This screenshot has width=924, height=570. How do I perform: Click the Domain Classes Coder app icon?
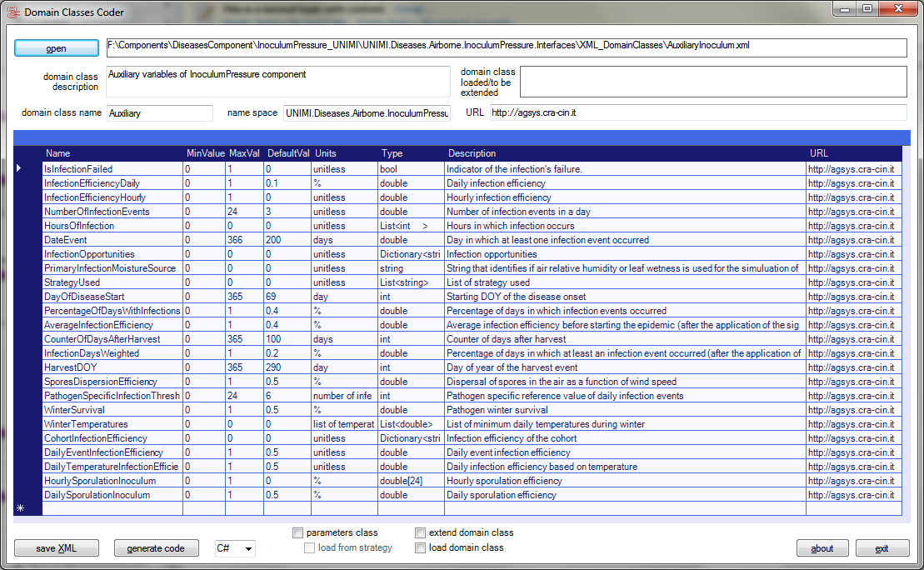[x=12, y=12]
